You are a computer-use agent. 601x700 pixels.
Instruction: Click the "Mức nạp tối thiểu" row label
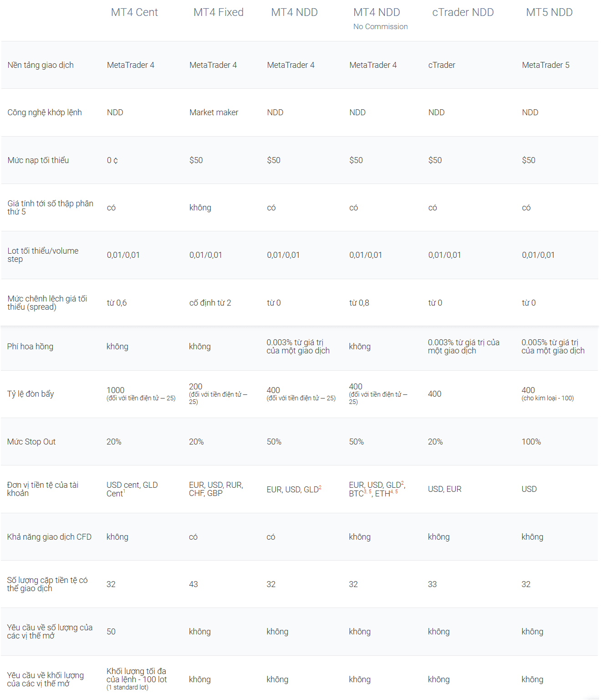(38, 160)
